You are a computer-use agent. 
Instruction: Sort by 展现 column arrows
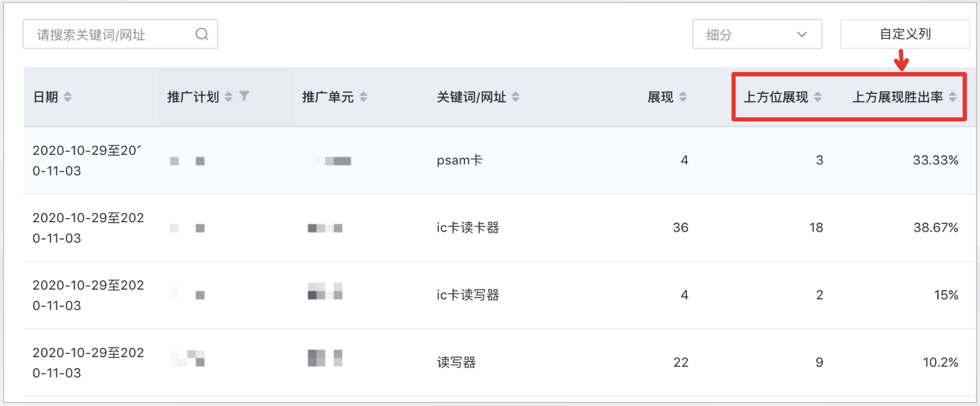click(x=683, y=97)
